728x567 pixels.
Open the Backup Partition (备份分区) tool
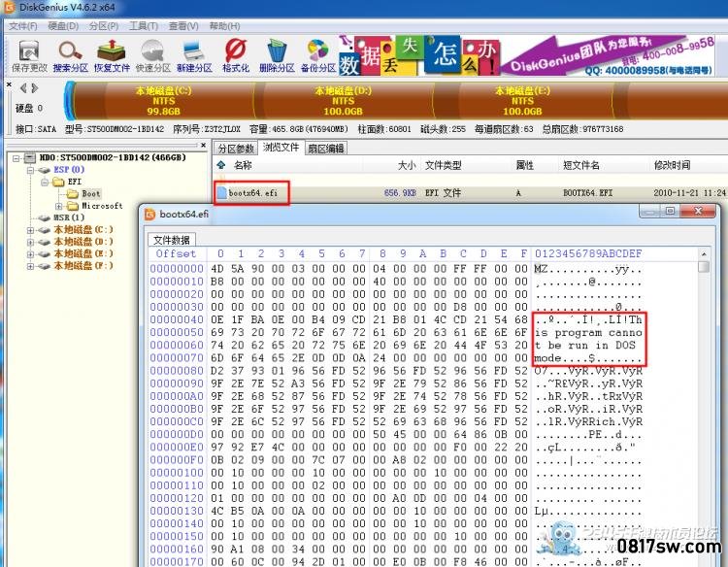(x=318, y=55)
